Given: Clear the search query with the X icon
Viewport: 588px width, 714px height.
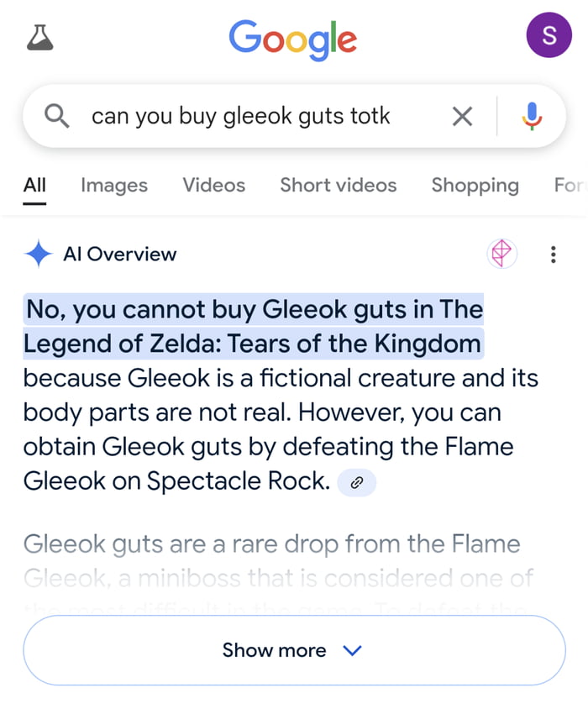Looking at the screenshot, I should click(x=461, y=116).
